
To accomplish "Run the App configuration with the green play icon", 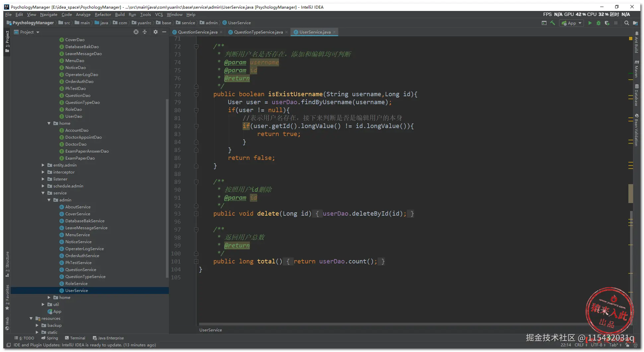I will [590, 23].
